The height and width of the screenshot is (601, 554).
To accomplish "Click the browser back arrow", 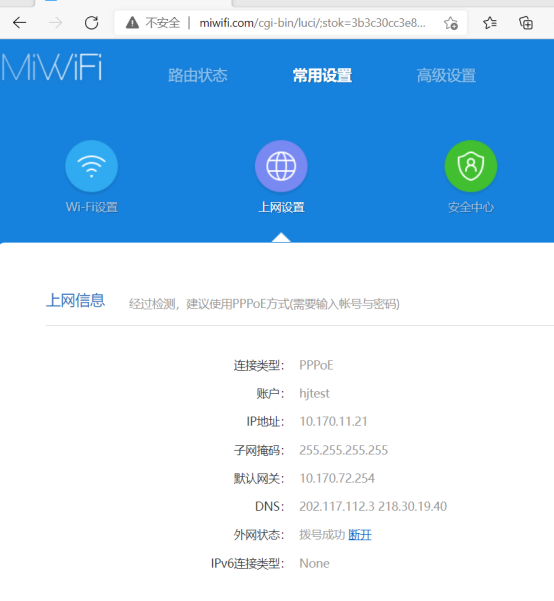I will pyautogui.click(x=20, y=23).
